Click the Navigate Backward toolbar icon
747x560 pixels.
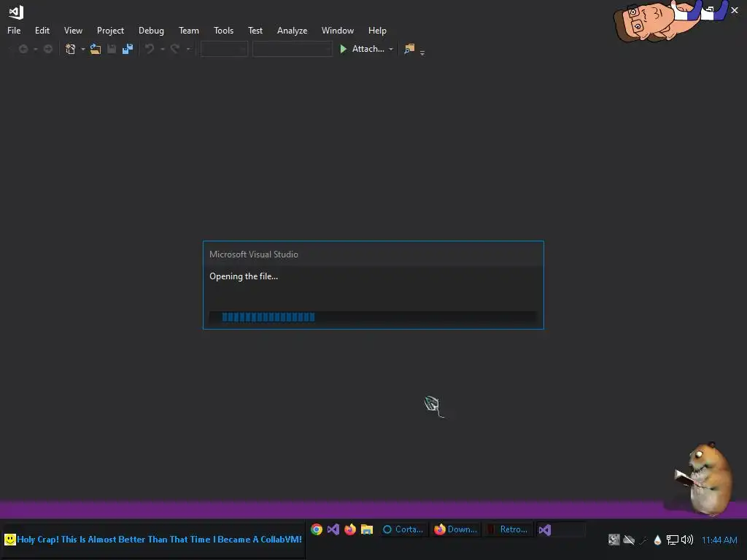tap(23, 49)
